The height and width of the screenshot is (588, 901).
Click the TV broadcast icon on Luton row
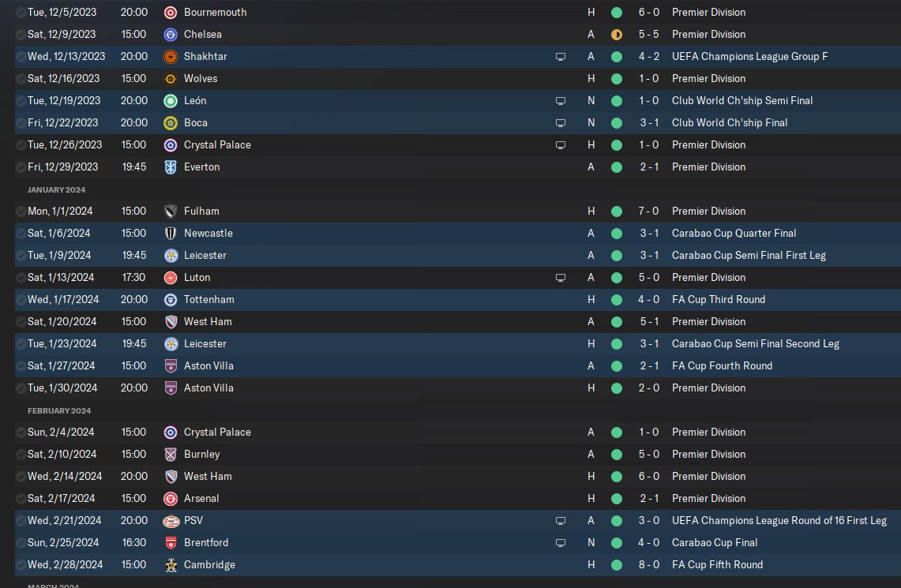[560, 278]
